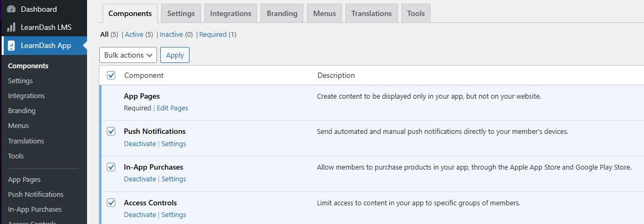Click the Apply button
The height and width of the screenshot is (224, 644).
point(175,55)
